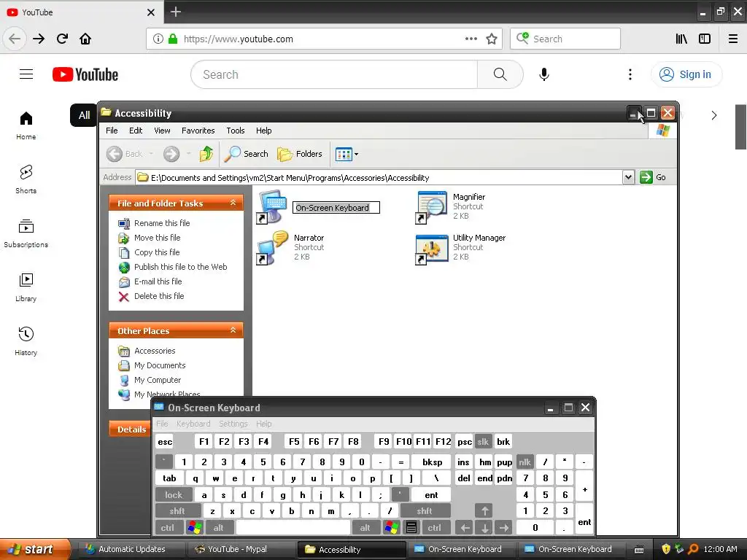Open the page actions three-dot menu in URL bar
This screenshot has height=560, width=747.
click(x=471, y=39)
